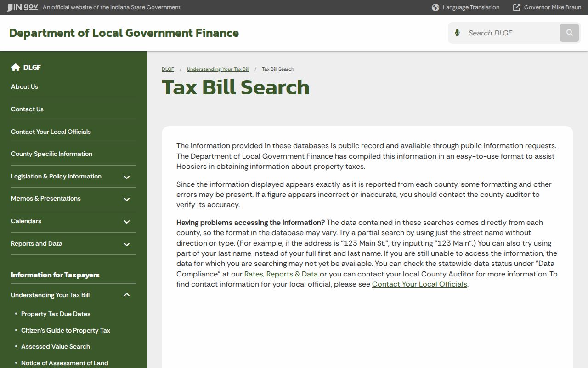Viewport: 588px width, 368px height.
Task: Focus the Search DLGF input field
Action: (x=511, y=33)
